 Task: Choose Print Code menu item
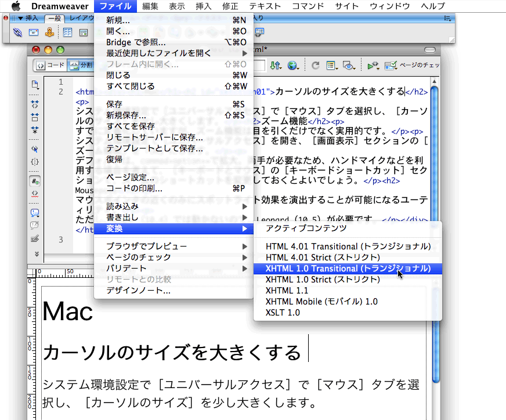(174, 189)
